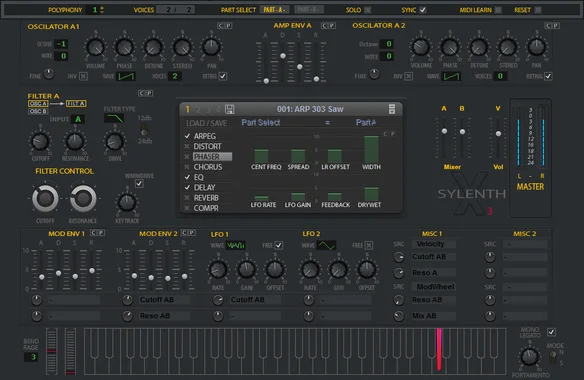Open the Misc 1 Velocity source dropdown

tap(434, 244)
